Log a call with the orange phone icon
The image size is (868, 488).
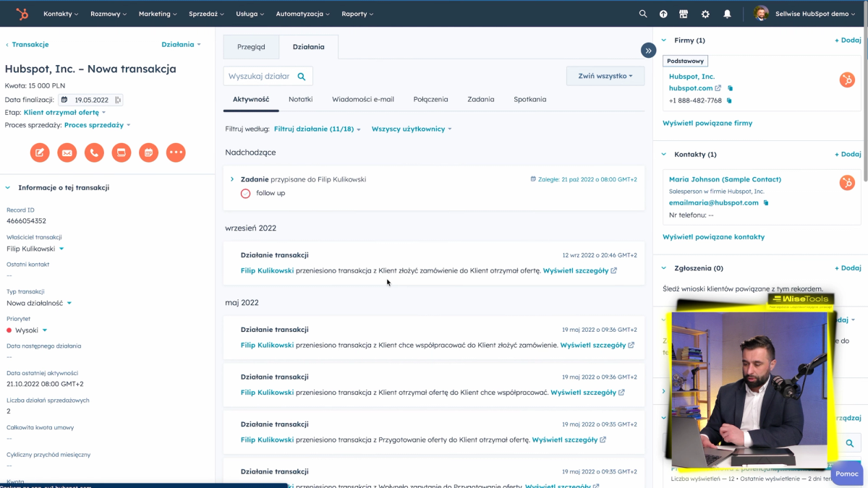(94, 153)
